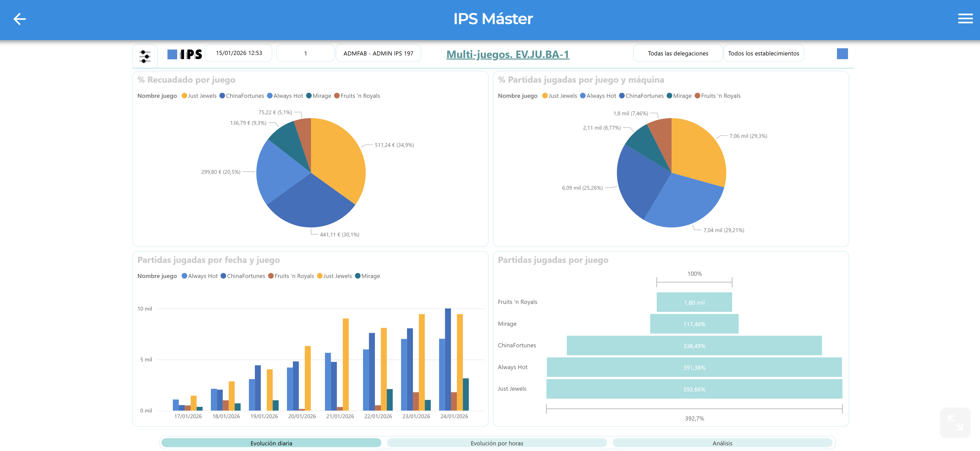Click the IPS logo

coord(185,54)
